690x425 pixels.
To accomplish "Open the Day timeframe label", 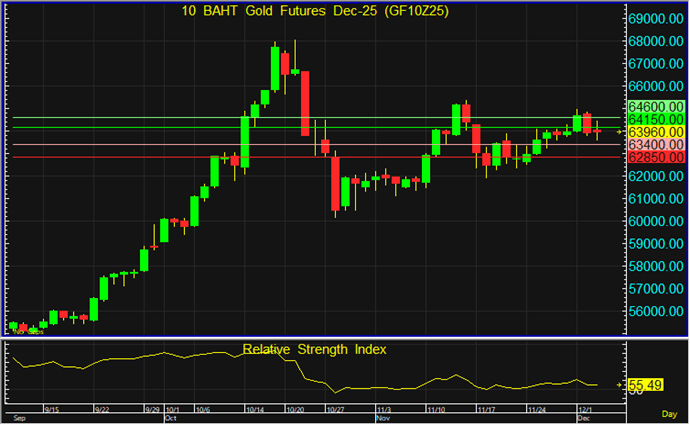I will click(x=671, y=411).
